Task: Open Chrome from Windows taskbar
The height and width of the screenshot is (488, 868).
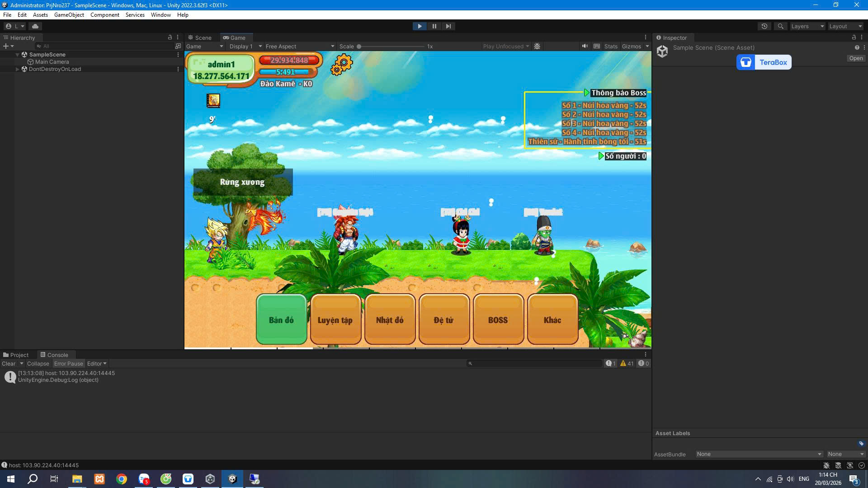Action: click(x=121, y=479)
